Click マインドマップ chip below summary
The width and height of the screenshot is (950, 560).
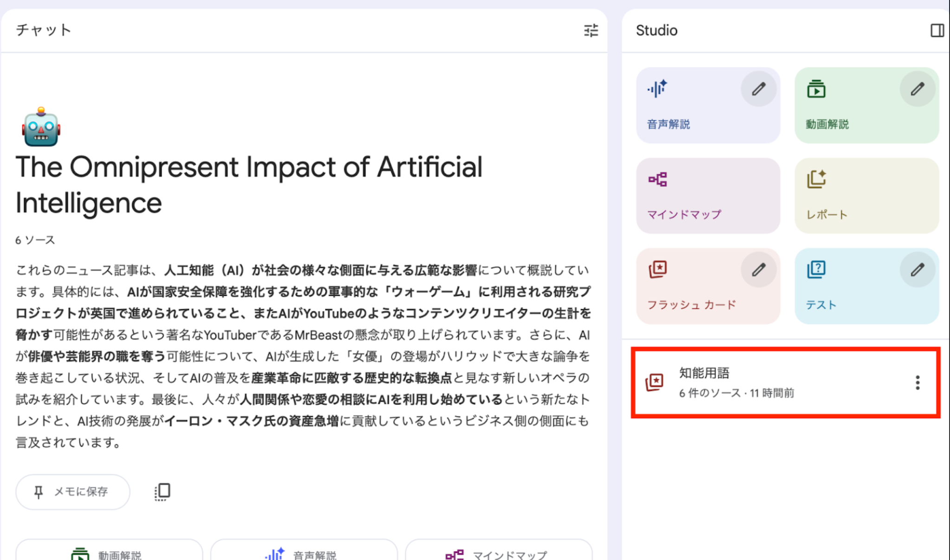pos(499,553)
